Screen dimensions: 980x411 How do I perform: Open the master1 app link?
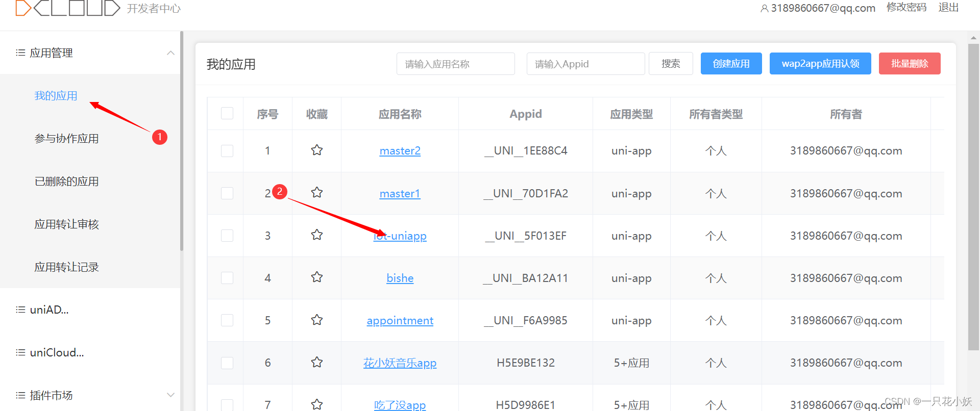400,194
